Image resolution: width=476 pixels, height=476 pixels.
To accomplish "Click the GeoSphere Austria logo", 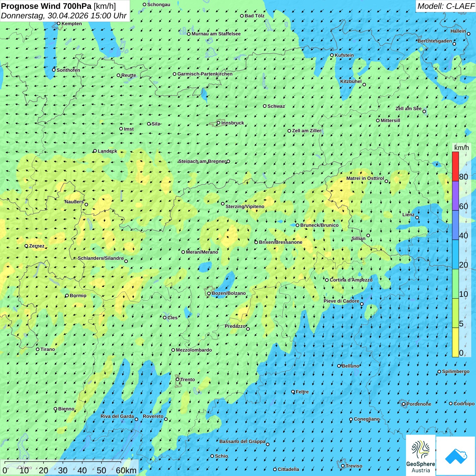I will (x=421, y=455).
